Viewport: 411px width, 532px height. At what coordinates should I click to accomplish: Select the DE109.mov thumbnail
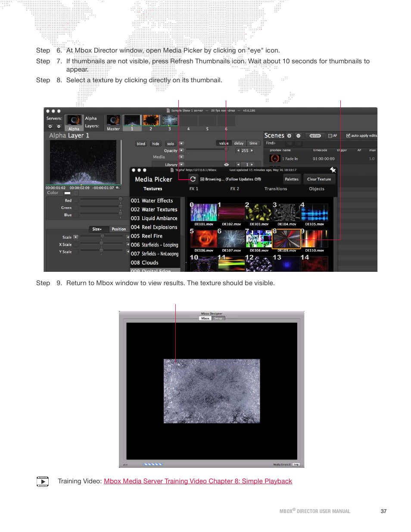click(x=287, y=239)
